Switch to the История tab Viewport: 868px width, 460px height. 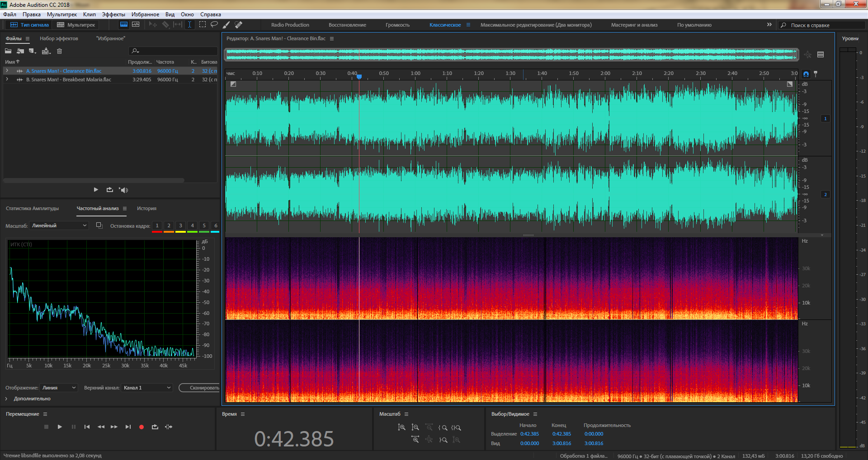(146, 208)
